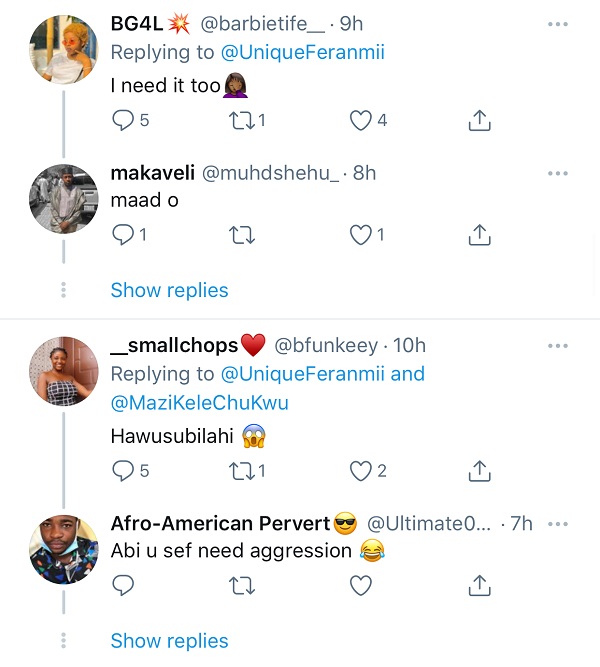Share BG4L's tweet via share icon
The height and width of the screenshot is (667, 600).
click(479, 121)
